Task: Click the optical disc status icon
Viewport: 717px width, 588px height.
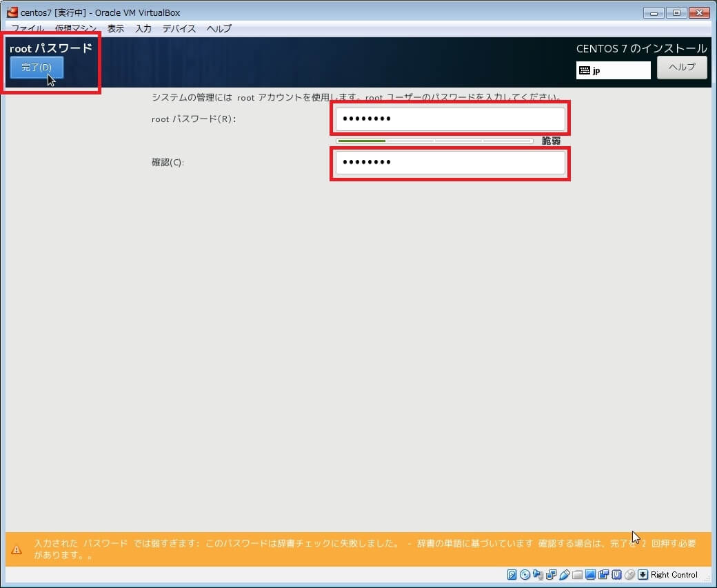Action: click(x=525, y=575)
